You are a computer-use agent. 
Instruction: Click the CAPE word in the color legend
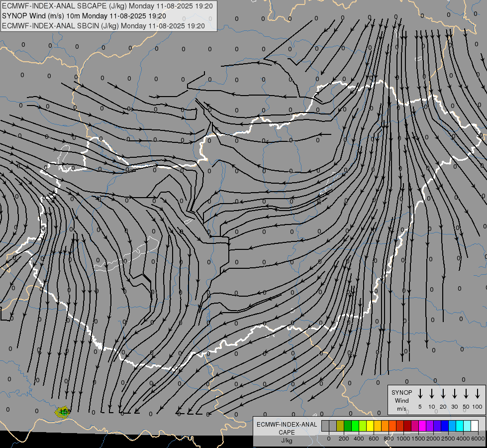coord(287,433)
